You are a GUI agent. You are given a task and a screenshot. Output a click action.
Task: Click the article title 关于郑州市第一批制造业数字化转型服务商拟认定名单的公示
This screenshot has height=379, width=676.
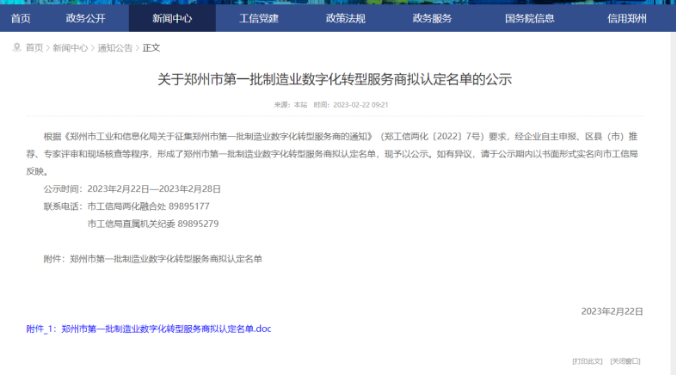pos(335,79)
